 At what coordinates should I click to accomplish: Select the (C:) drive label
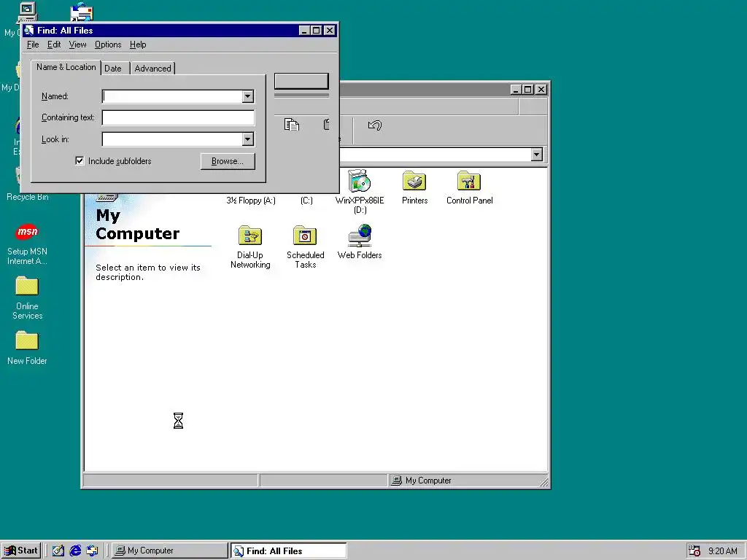click(306, 201)
